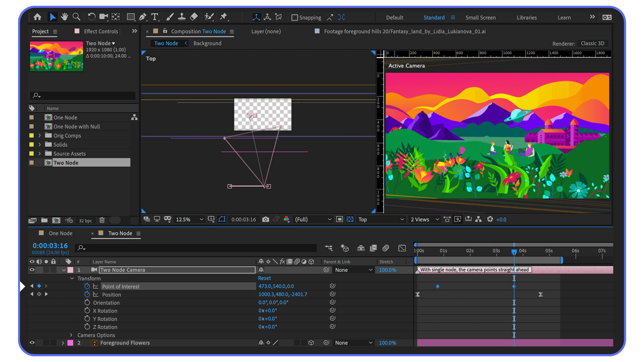The width and height of the screenshot is (644, 362).
Task: Open the Parent & Link None dropdown
Action: click(x=353, y=270)
